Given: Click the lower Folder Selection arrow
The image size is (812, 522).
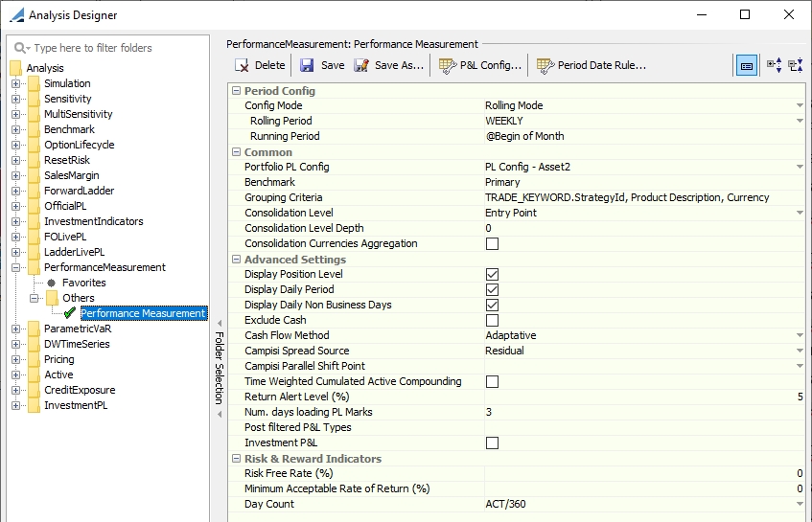Looking at the screenshot, I should [220, 415].
